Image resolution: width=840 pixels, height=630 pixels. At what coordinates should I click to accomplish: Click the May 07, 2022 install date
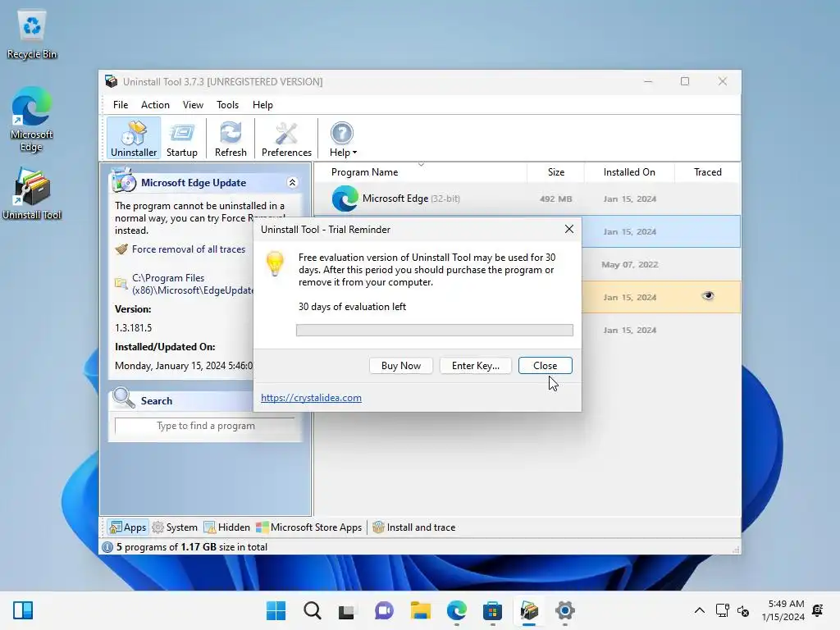coord(629,265)
